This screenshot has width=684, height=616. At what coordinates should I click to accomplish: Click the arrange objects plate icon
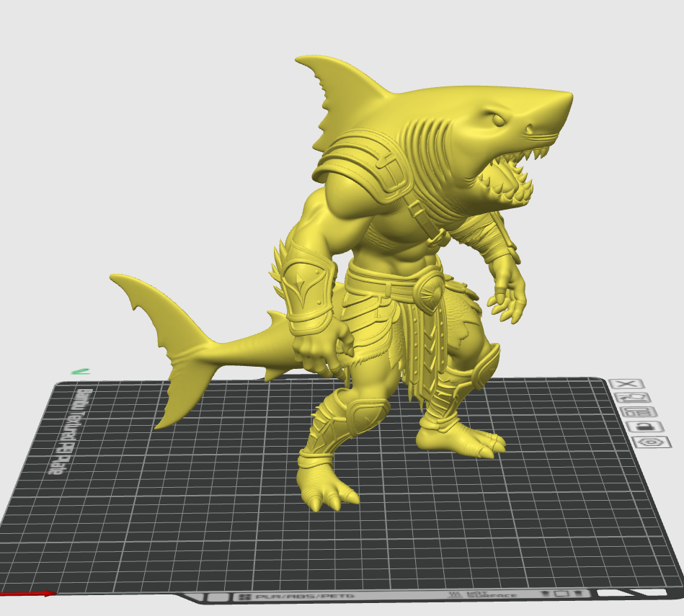pos(638,412)
